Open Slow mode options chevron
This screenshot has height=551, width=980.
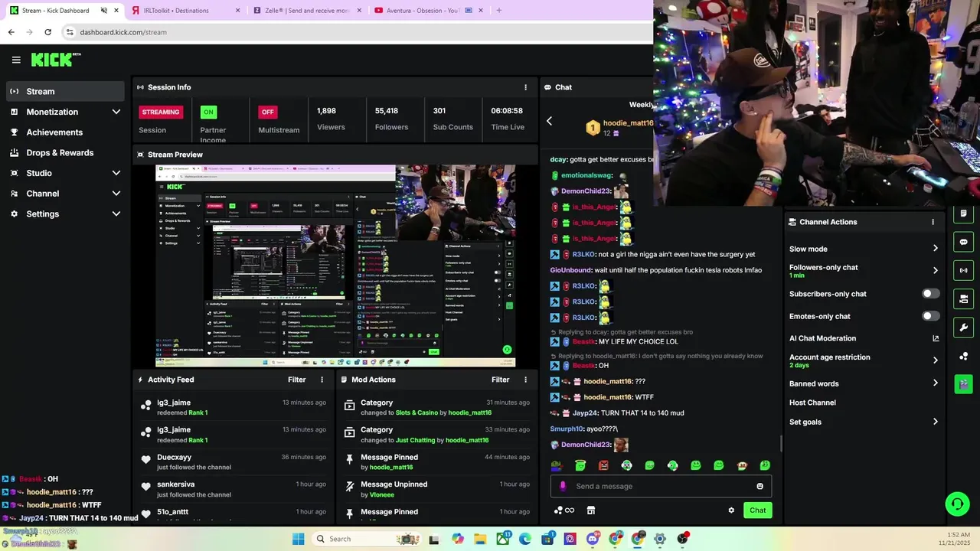pyautogui.click(x=935, y=249)
